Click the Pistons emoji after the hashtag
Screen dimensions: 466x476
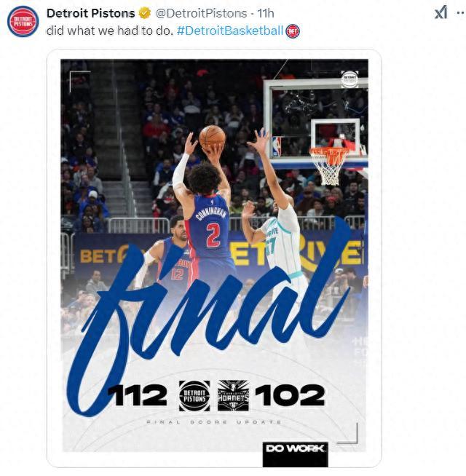tap(293, 31)
